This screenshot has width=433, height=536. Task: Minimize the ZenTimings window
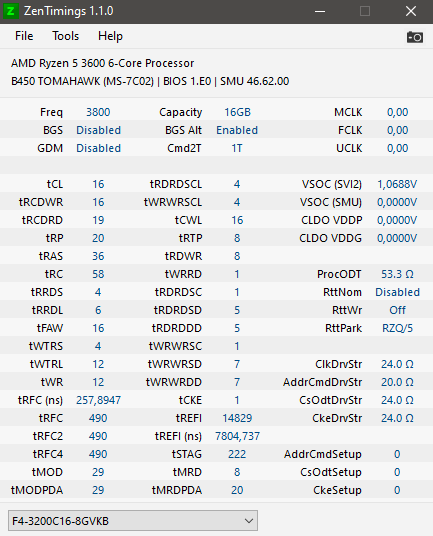[x=320, y=11]
